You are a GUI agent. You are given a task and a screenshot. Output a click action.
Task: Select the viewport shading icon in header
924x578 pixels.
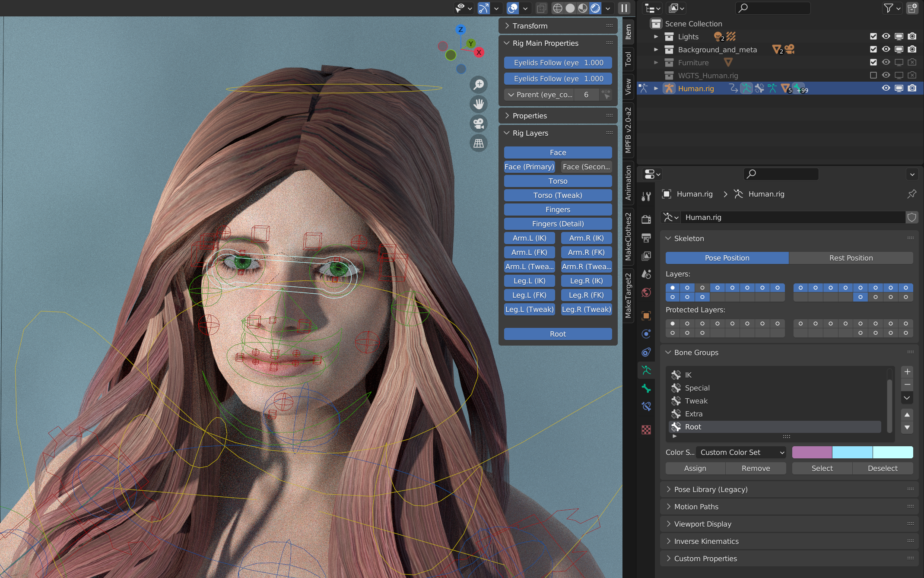(594, 8)
